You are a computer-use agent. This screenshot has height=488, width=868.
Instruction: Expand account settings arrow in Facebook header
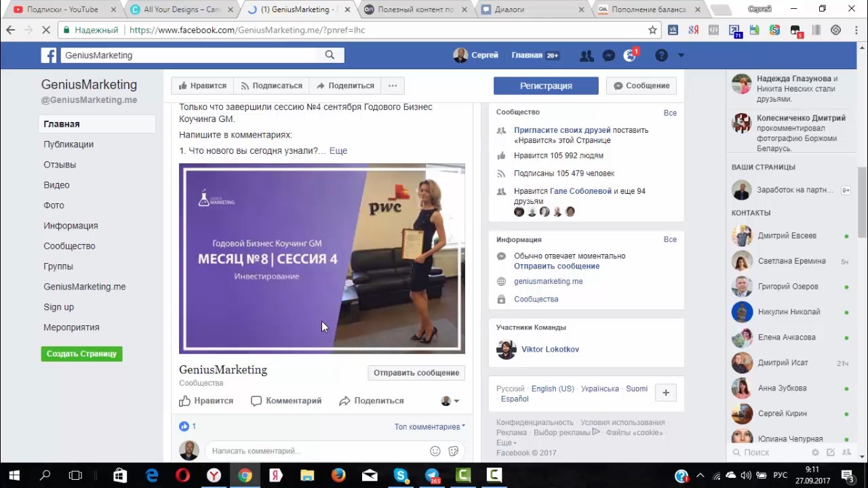coord(681,56)
